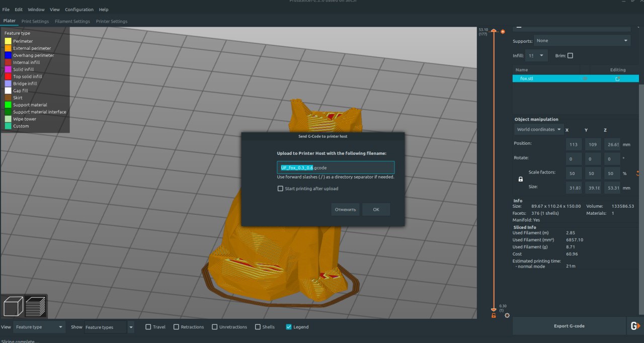The height and width of the screenshot is (343, 644).
Task: Click Отменить cancel button in dialog
Action: click(345, 210)
